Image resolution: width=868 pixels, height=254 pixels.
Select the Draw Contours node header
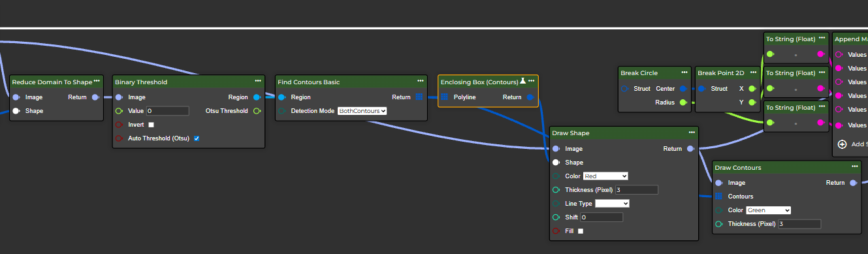(786, 167)
